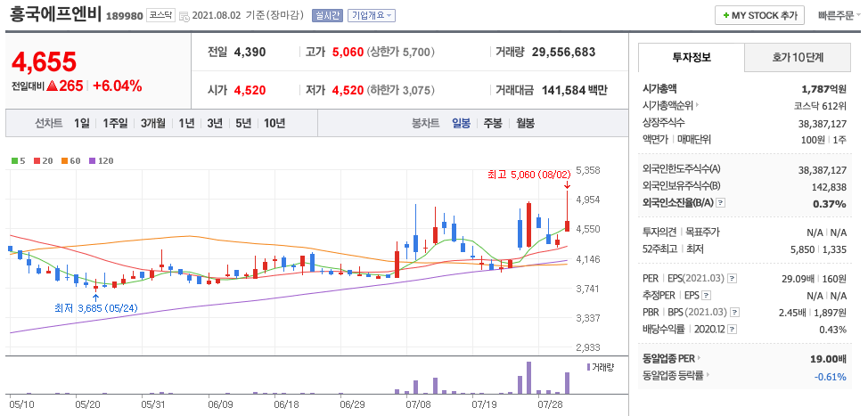Click the tall 08/02 red candlestick
Viewport: 868px width, 416px height.
568,211
